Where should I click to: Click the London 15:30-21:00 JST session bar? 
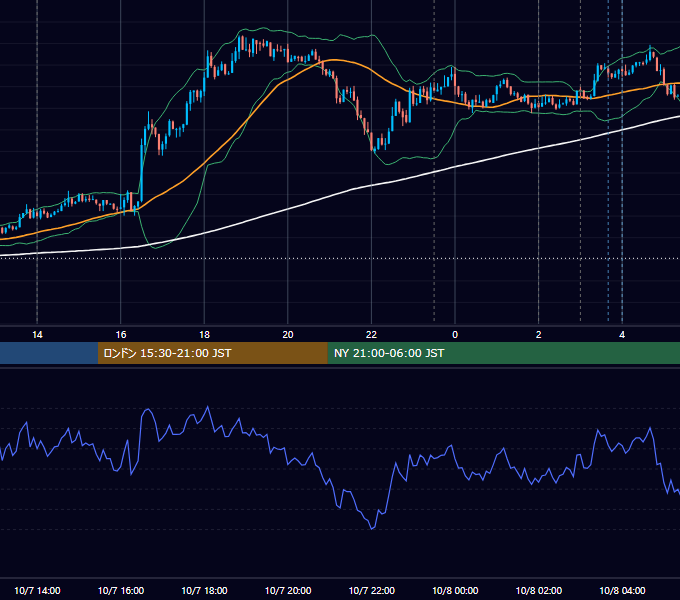[212, 353]
